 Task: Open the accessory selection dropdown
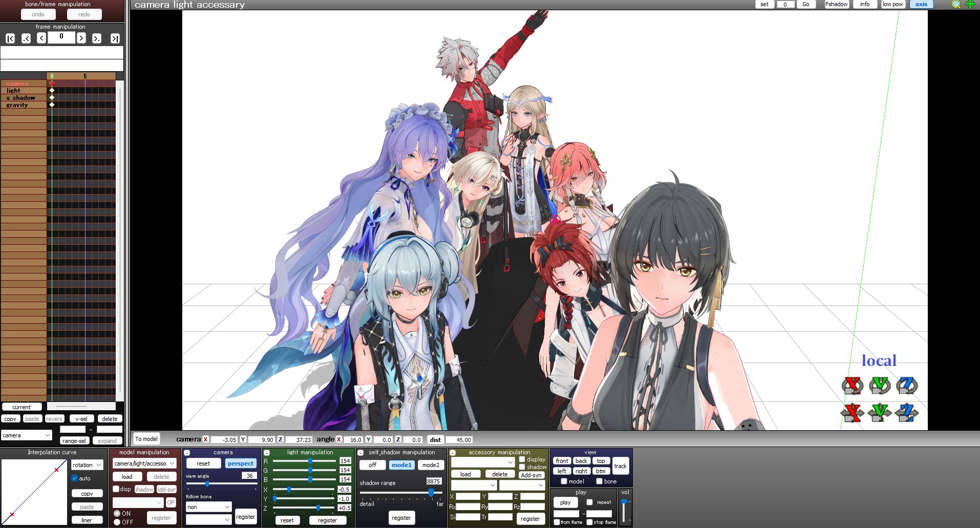tap(482, 462)
